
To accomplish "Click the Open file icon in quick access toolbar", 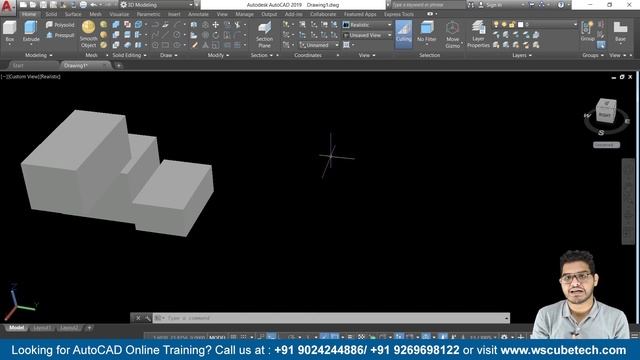I will click(33, 5).
